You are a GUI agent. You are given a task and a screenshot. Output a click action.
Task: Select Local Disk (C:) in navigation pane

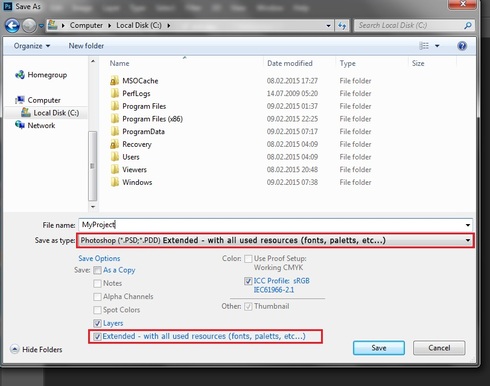coord(56,113)
